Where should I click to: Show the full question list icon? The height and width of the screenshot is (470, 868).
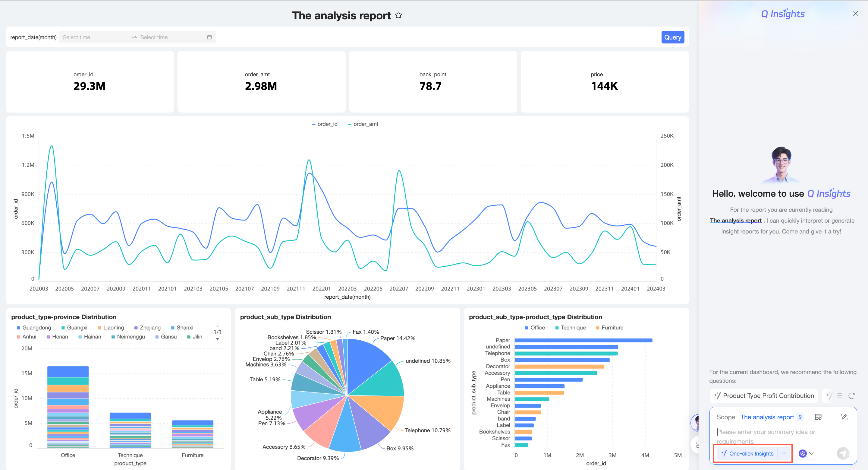tap(839, 396)
